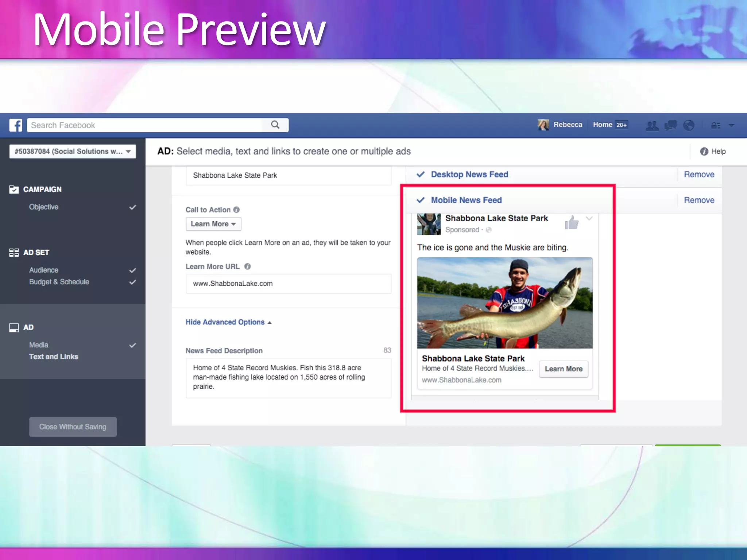Click the Sponsored label in preview
The width and height of the screenshot is (747, 560).
(462, 230)
